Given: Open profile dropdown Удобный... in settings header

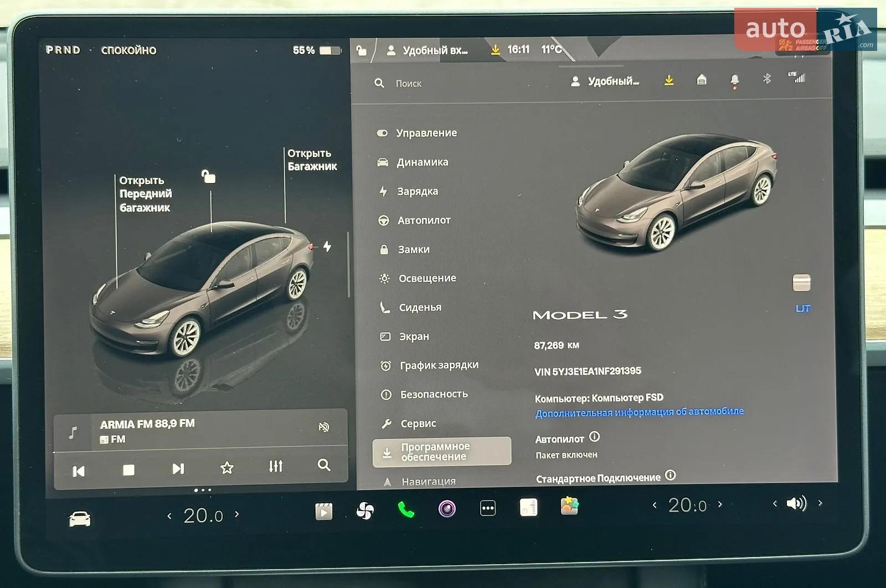Looking at the screenshot, I should 605,81.
